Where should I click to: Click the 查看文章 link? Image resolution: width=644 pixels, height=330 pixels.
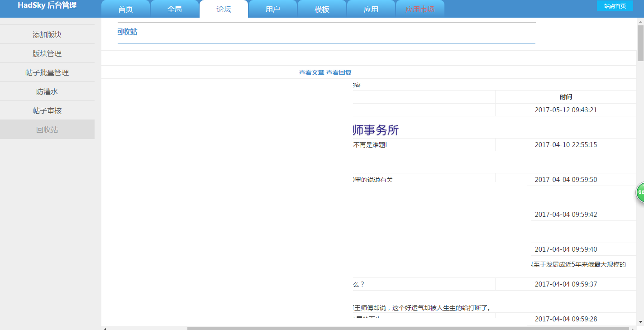[311, 72]
